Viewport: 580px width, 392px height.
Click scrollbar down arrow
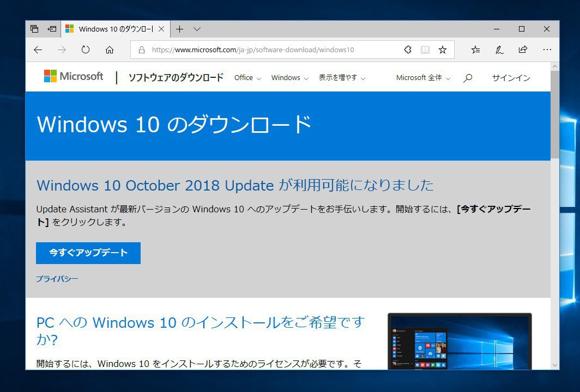555,365
